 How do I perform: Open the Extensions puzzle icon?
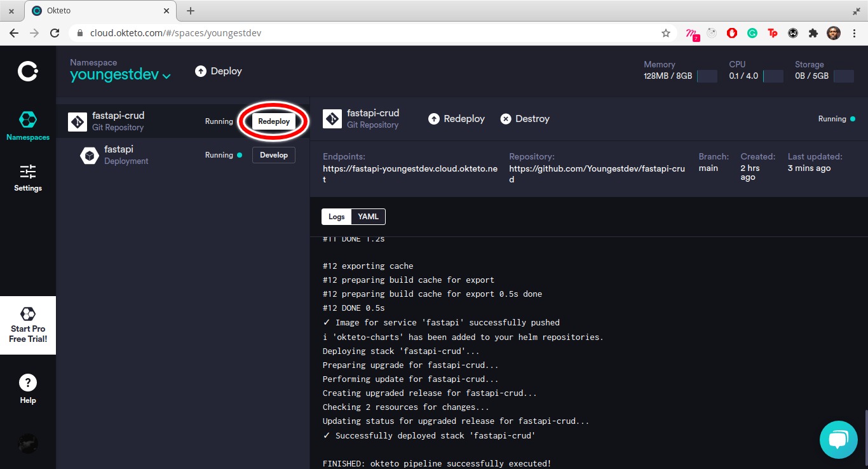point(813,33)
